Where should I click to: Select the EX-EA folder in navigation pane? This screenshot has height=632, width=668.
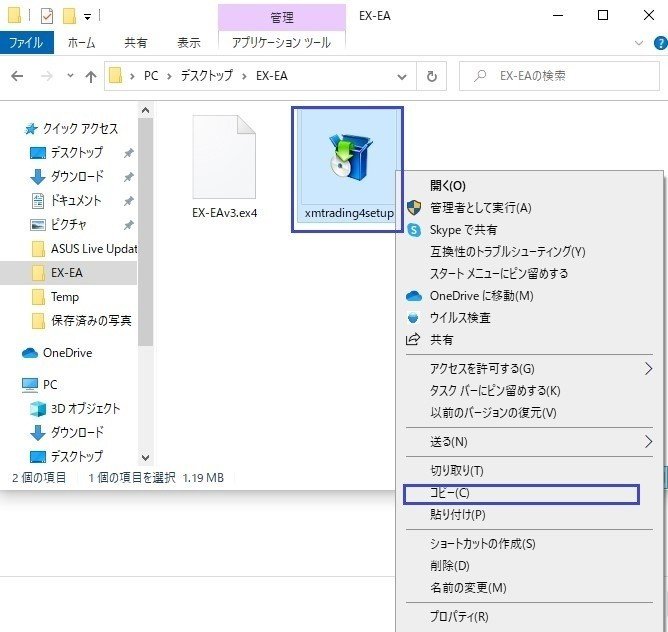click(68, 272)
